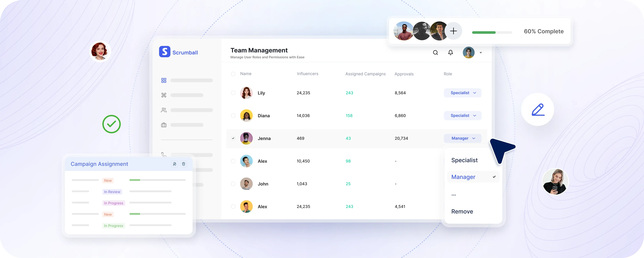
Task: Click the dashboard grid sidebar icon
Action: point(164,80)
